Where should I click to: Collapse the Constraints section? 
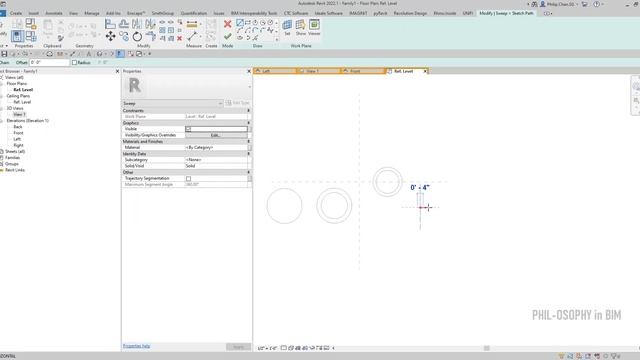tap(249, 111)
